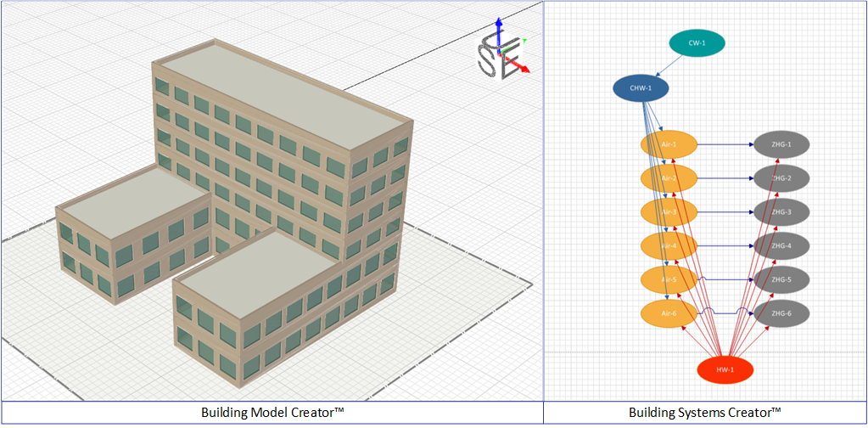Viewport: 868px width, 428px height.
Task: Click the Building Model Creator caption
Action: pos(273,413)
